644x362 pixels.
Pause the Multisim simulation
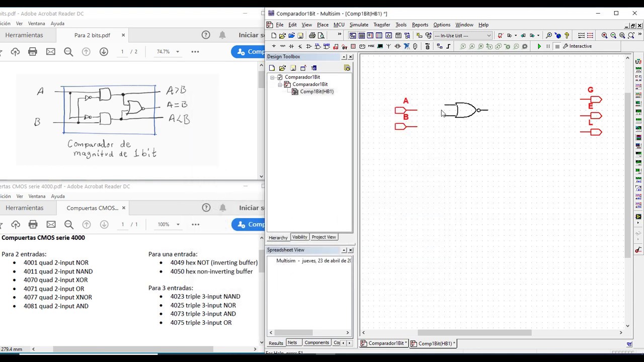(x=548, y=46)
